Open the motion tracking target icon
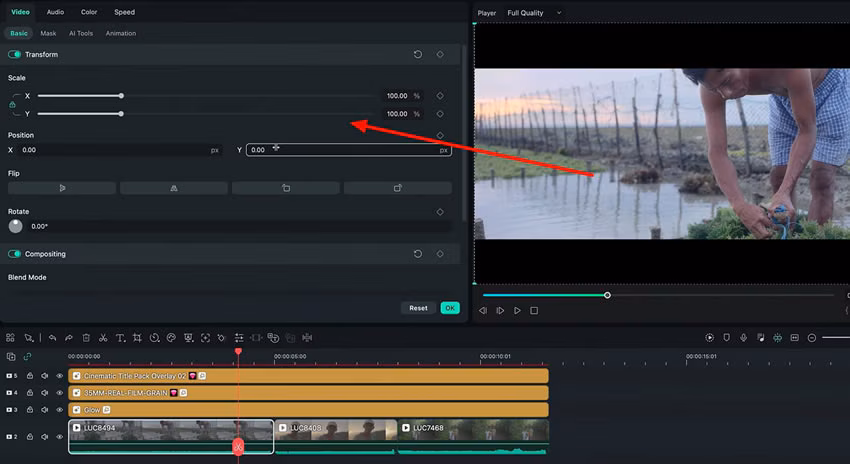 click(205, 338)
